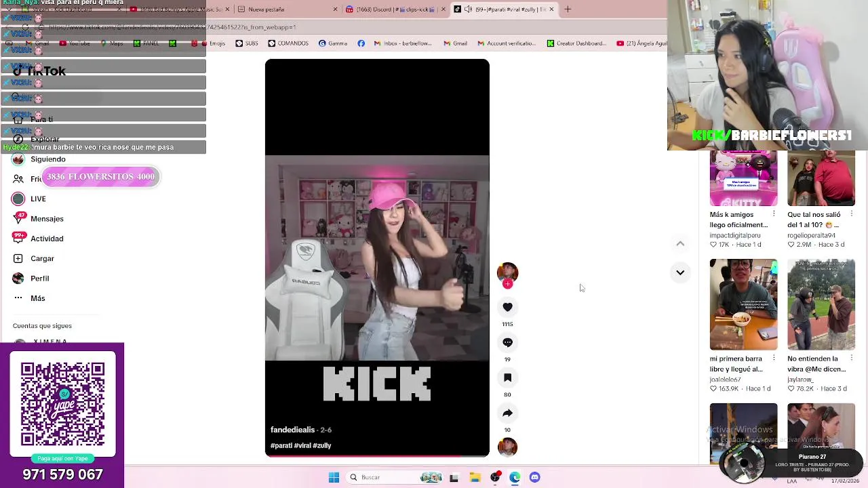868x488 pixels.
Task: Open File Explorer from the taskbar
Action: pos(475,477)
